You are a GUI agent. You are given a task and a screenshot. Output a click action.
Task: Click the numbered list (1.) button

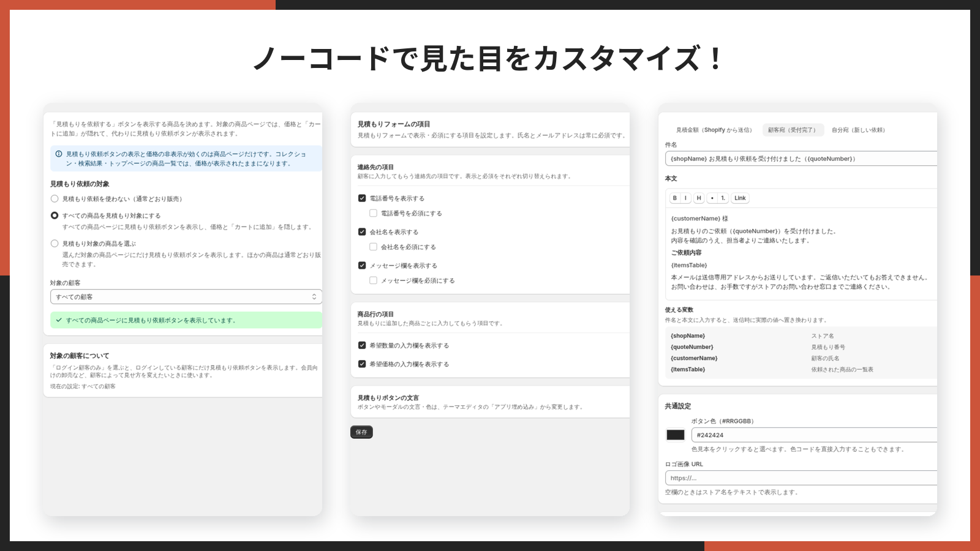click(723, 198)
